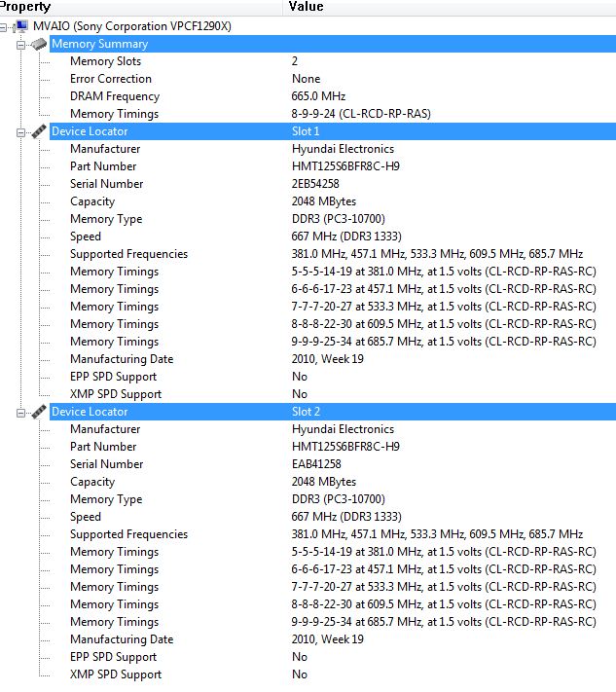Click the 8-9-9-24 (CL-RCD-RP-RAS) timings value
This screenshot has height=692, width=616.
361,114
